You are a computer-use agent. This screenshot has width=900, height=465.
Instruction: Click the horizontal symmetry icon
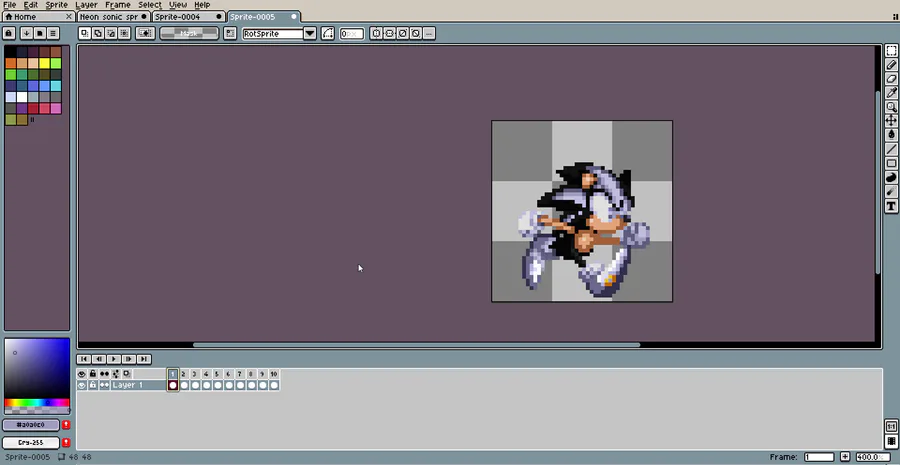coord(376,33)
